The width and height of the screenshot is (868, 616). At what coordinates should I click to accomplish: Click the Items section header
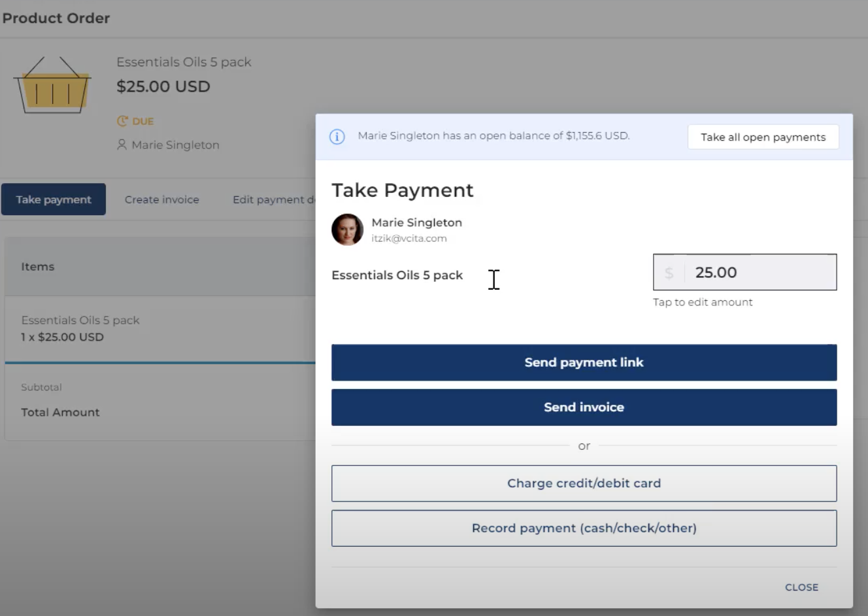click(x=37, y=267)
